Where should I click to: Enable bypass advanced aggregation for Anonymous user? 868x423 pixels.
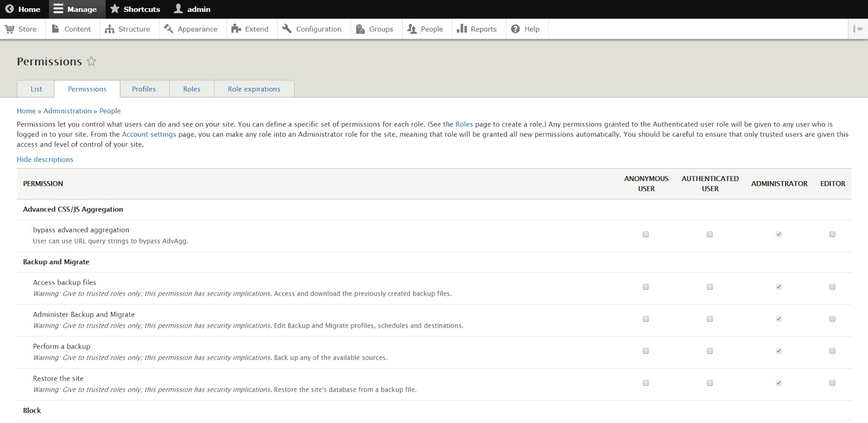pyautogui.click(x=646, y=234)
